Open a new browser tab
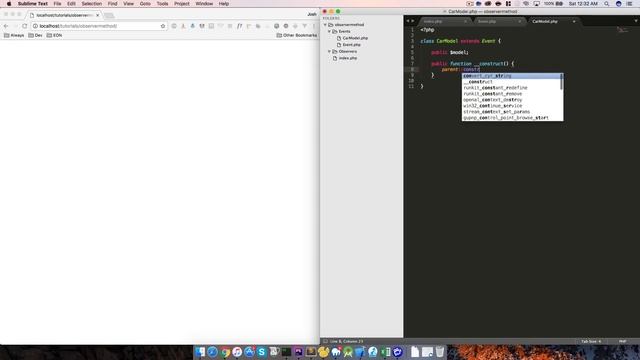Viewport: 640px width, 360px height. pyautogui.click(x=109, y=16)
